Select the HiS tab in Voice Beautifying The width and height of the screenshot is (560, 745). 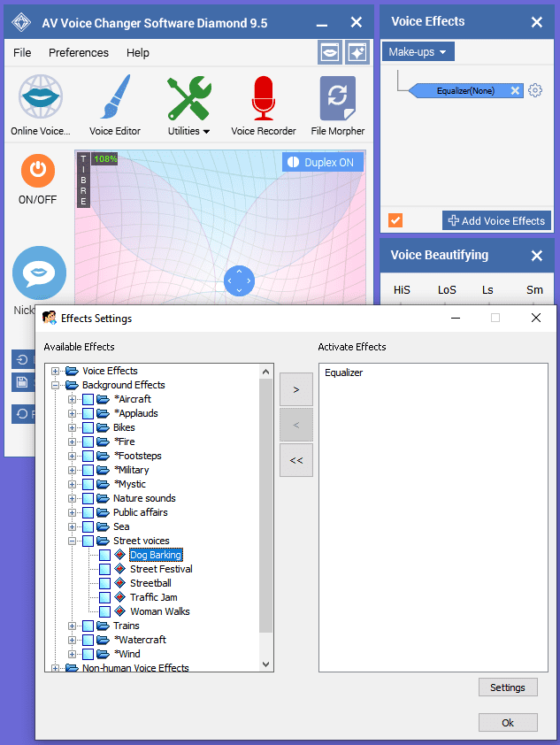pos(402,290)
